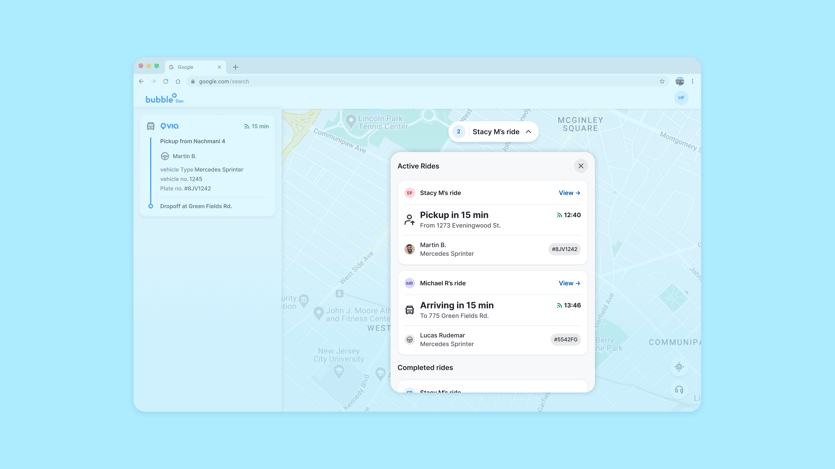
Task: Go back with browser back arrow
Action: (x=141, y=82)
